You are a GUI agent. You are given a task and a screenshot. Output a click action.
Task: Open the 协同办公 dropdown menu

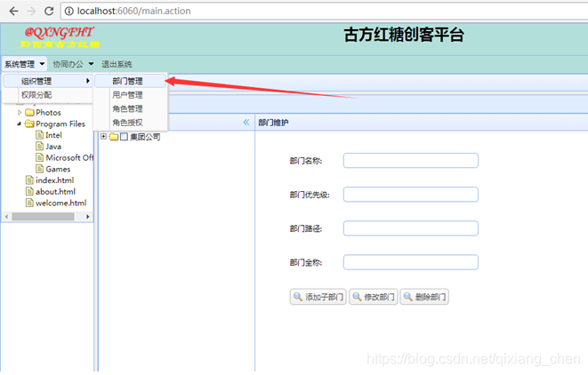[x=73, y=64]
